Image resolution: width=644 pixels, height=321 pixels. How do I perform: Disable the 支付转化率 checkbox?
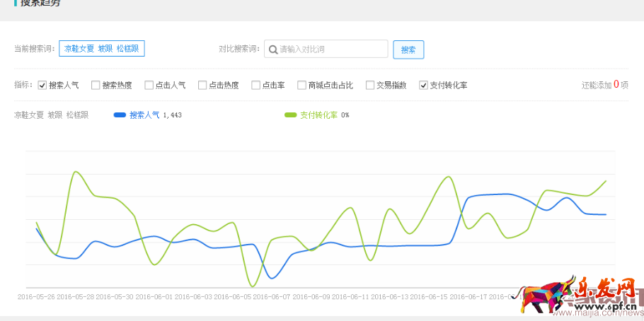coord(423,86)
